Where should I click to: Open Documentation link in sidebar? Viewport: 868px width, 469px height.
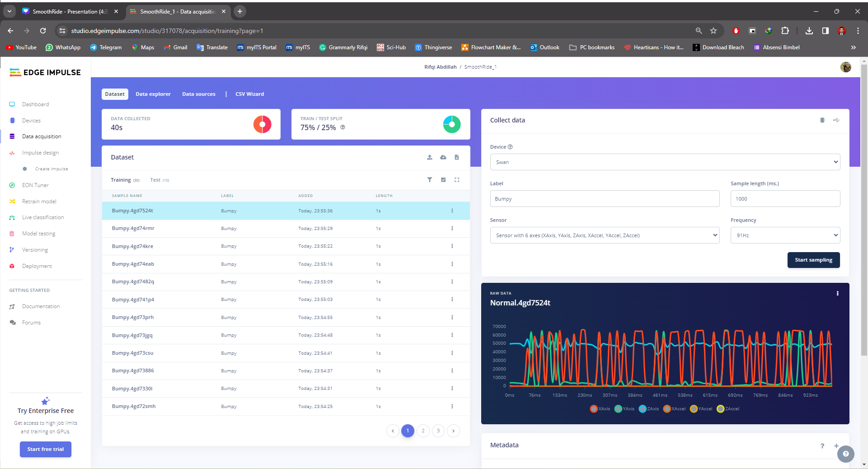[41, 306]
